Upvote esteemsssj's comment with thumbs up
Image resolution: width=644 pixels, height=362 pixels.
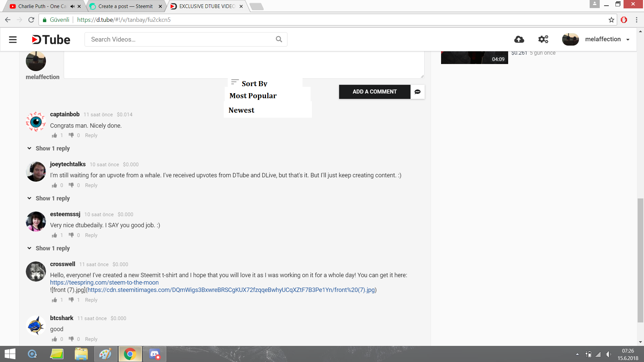pos(54,235)
